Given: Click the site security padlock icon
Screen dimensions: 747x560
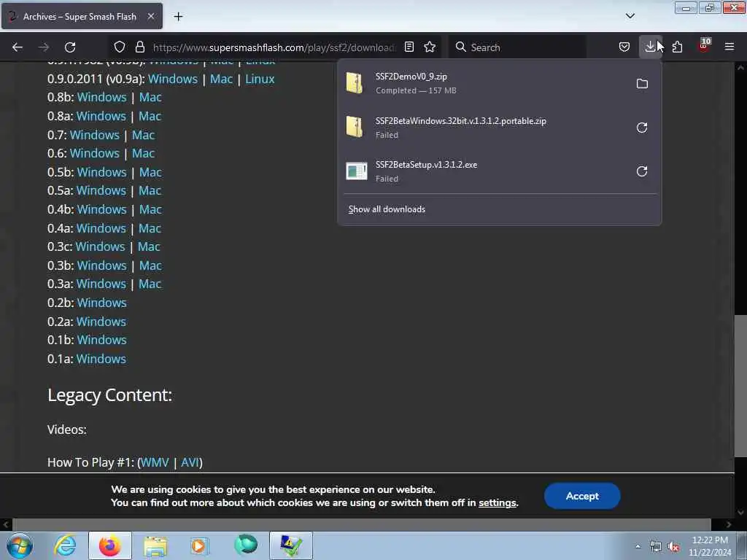Looking at the screenshot, I should (x=139, y=47).
